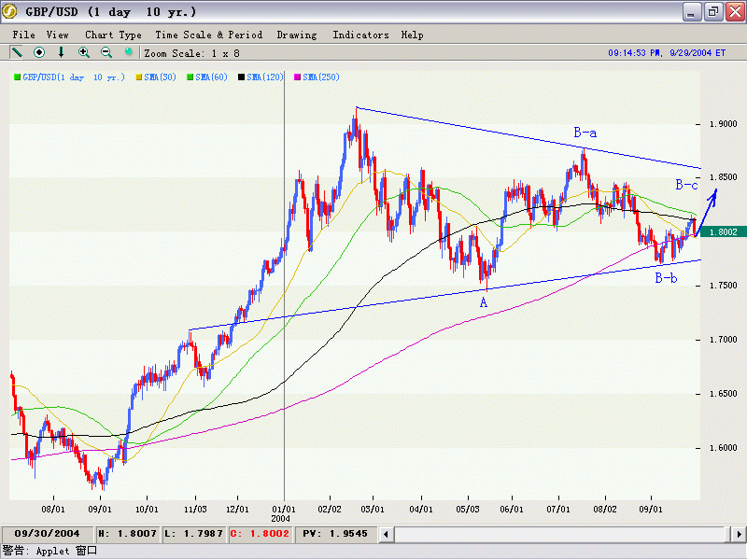Click the horizontal scrollbar left arrow
This screenshot has width=747, height=560.
(x=387, y=534)
